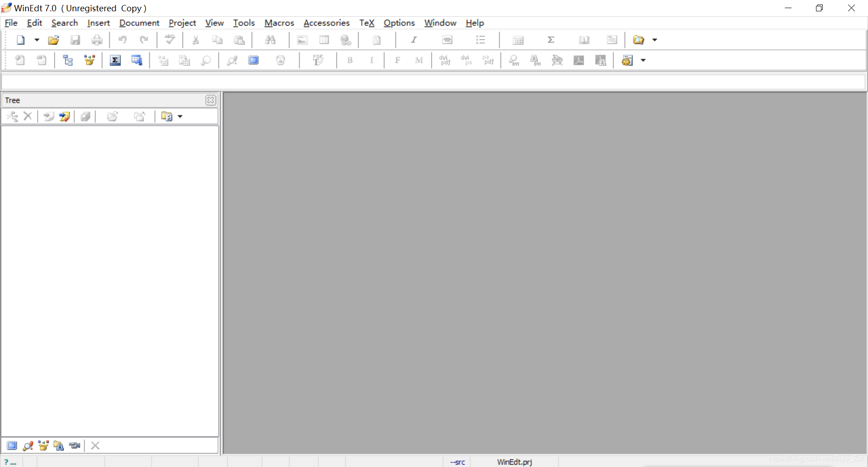868x467 pixels.
Task: Open the Search menu
Action: pos(65,23)
